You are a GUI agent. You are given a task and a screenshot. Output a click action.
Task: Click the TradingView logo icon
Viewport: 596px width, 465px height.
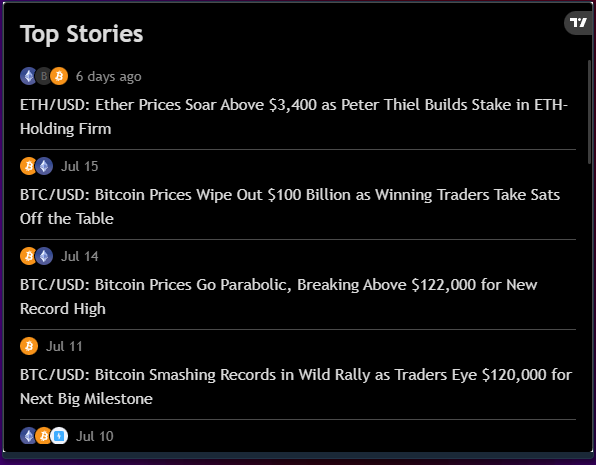click(579, 23)
